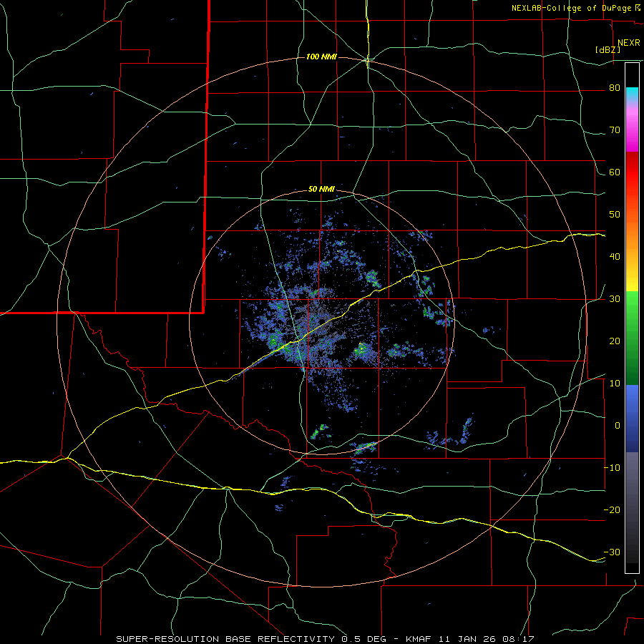
Task: Click the 70 value on the dBZ scale
Action: (x=615, y=130)
